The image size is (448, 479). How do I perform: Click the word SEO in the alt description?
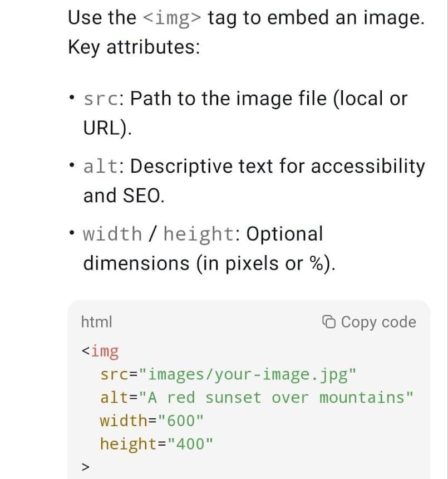point(139,195)
